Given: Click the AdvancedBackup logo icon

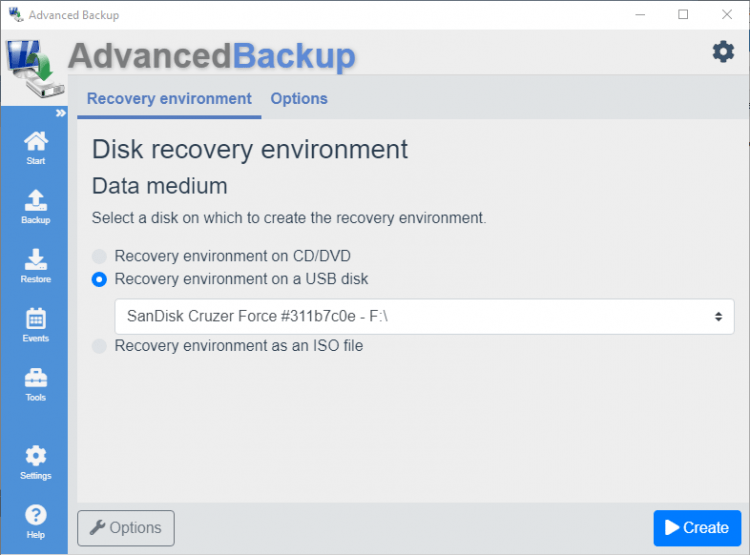Looking at the screenshot, I should click(32, 70).
